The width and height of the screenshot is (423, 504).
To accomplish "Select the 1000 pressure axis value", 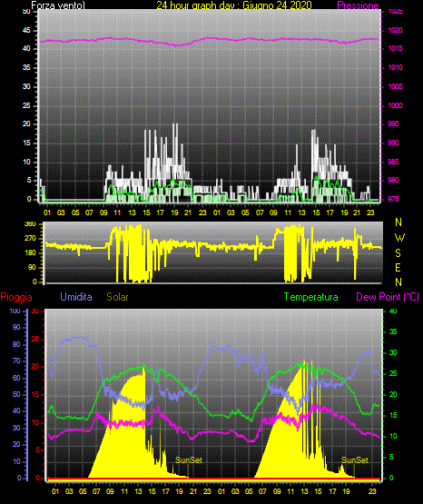I will [x=395, y=105].
